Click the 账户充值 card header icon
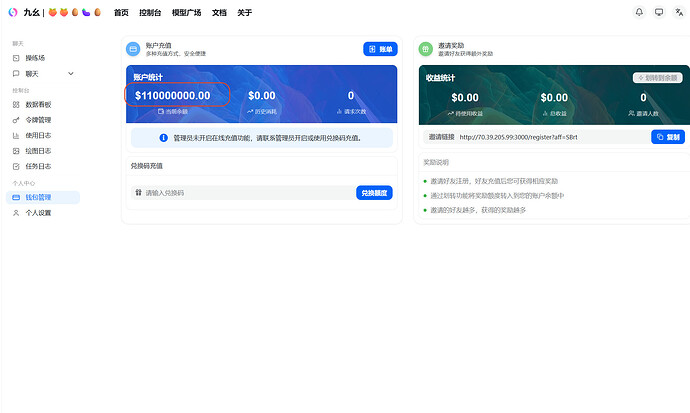Image resolution: width=690 pixels, height=413 pixels. click(x=133, y=49)
